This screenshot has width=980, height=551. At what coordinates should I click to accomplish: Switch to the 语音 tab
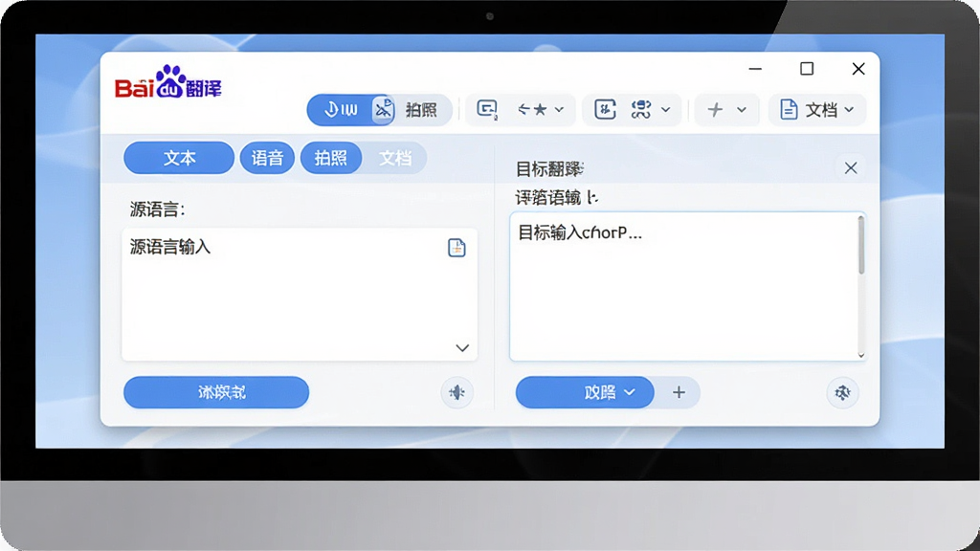click(267, 158)
